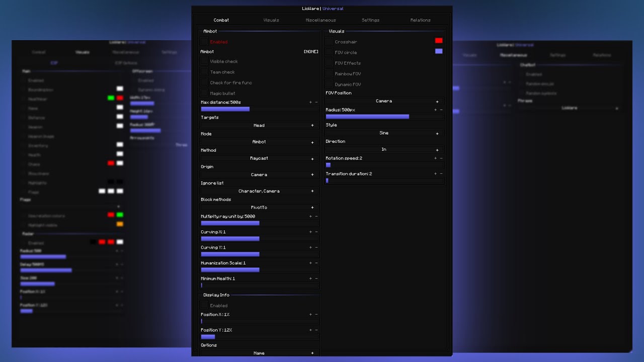The width and height of the screenshot is (644, 362).
Task: Set the Aimbot keybind showing [NONE]
Action: point(311,52)
